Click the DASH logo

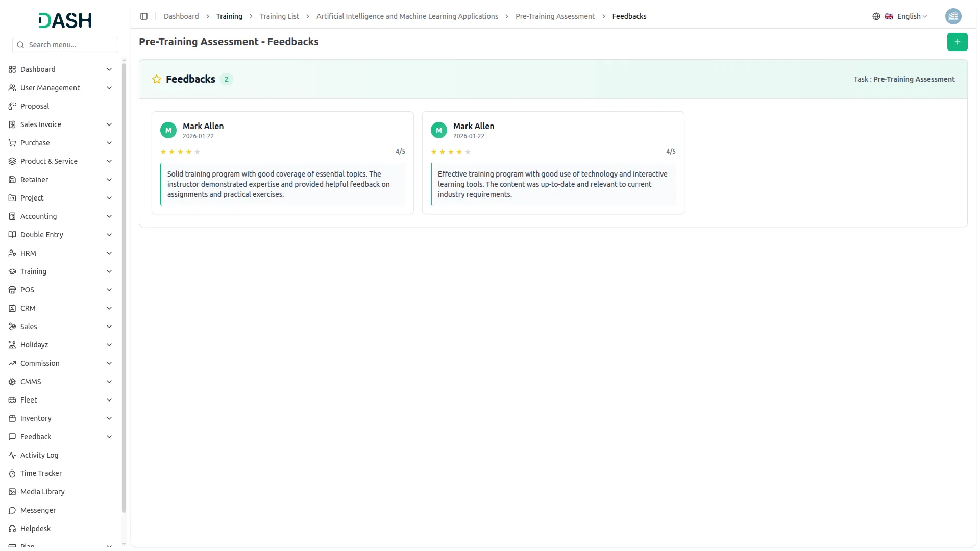65,20
